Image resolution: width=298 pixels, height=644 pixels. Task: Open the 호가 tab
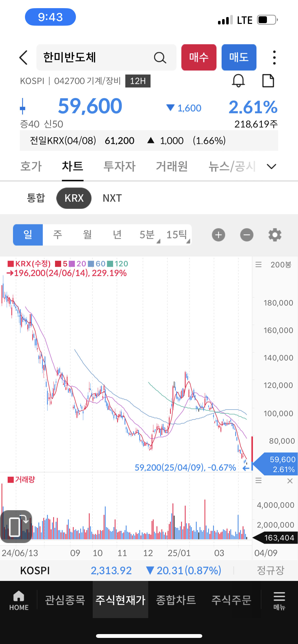tap(31, 167)
